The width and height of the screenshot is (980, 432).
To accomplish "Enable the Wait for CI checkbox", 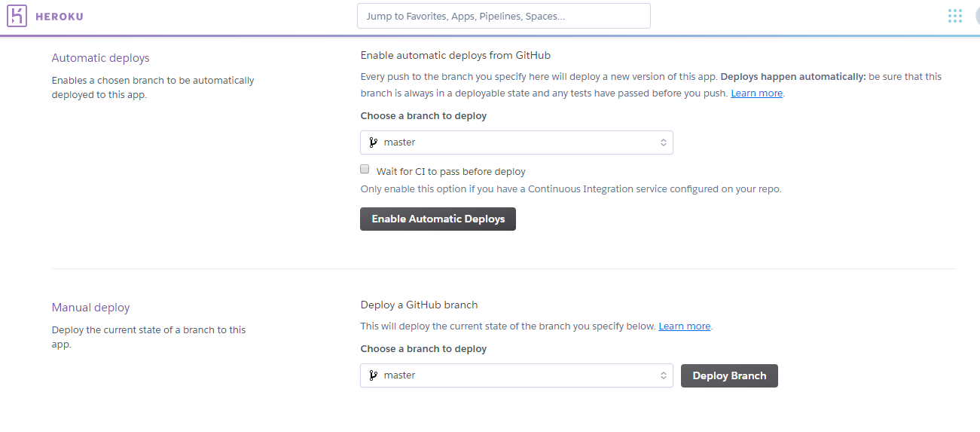I will pos(365,170).
